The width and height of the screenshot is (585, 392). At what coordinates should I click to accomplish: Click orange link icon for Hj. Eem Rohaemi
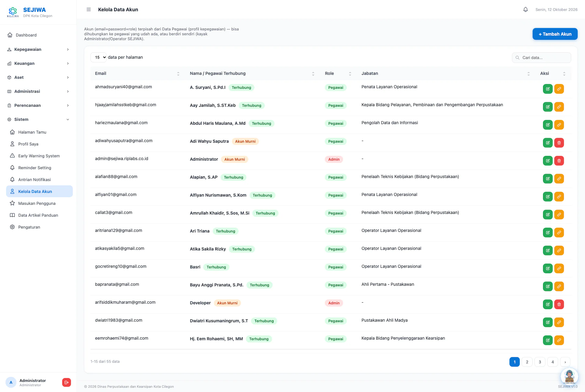559,340
